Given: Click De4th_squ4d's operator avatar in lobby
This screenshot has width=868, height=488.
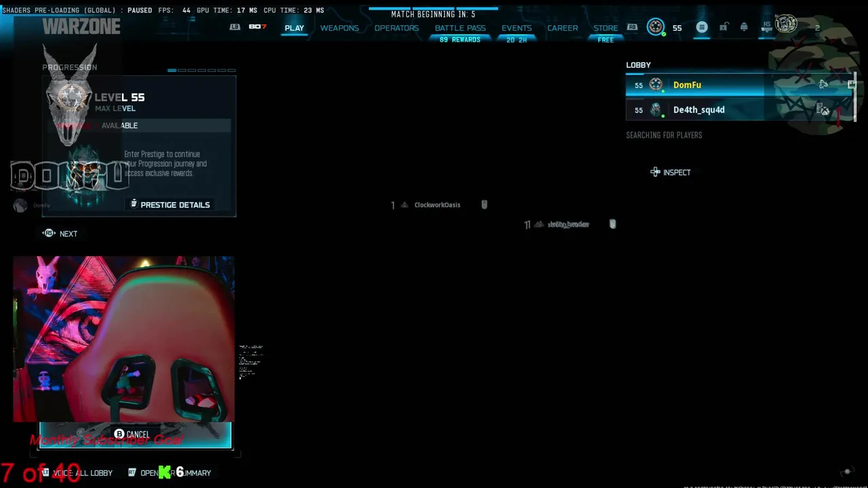Looking at the screenshot, I should 656,110.
